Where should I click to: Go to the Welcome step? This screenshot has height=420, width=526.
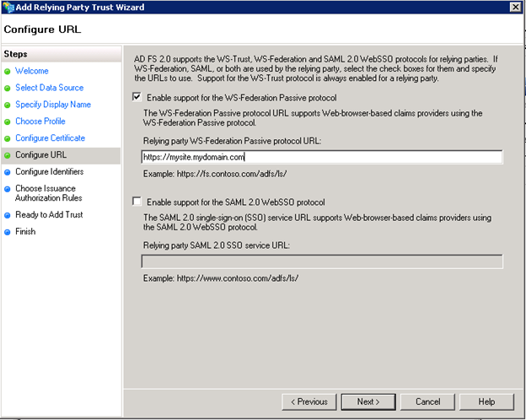(31, 72)
